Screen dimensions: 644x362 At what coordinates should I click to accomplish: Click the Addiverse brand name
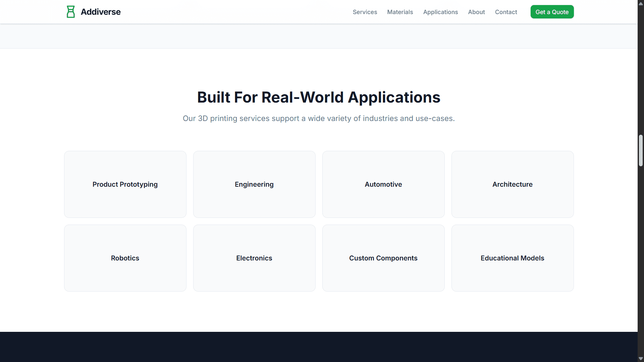101,12
